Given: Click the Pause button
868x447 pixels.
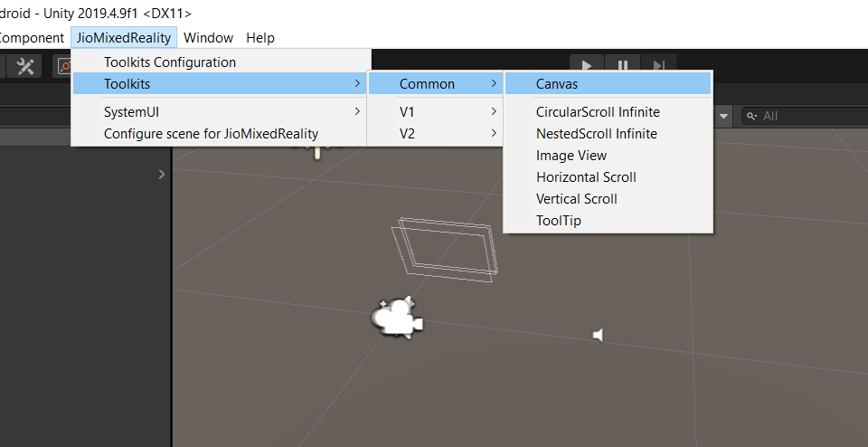Looking at the screenshot, I should point(623,65).
